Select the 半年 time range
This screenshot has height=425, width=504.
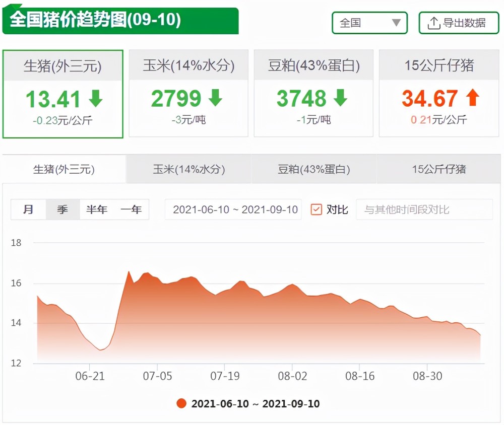(97, 209)
